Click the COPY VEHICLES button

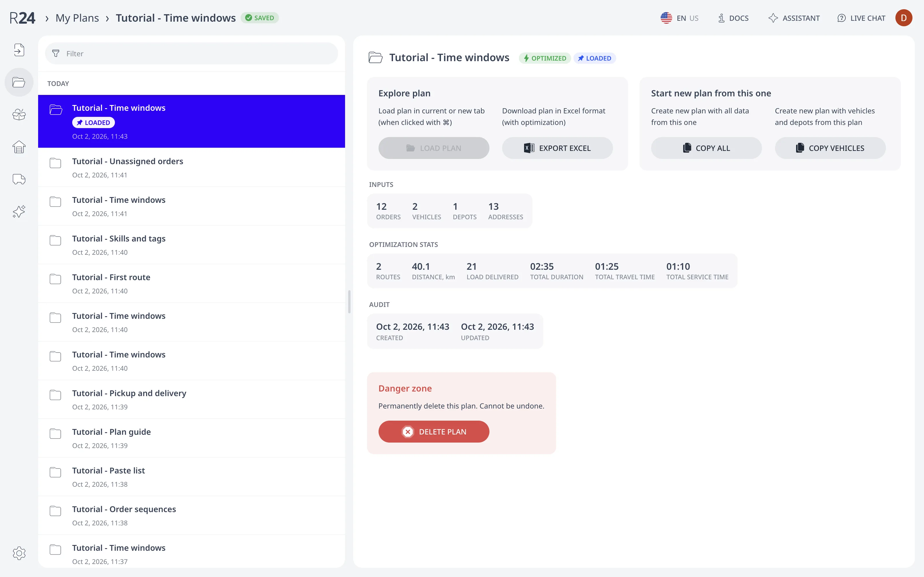(830, 148)
